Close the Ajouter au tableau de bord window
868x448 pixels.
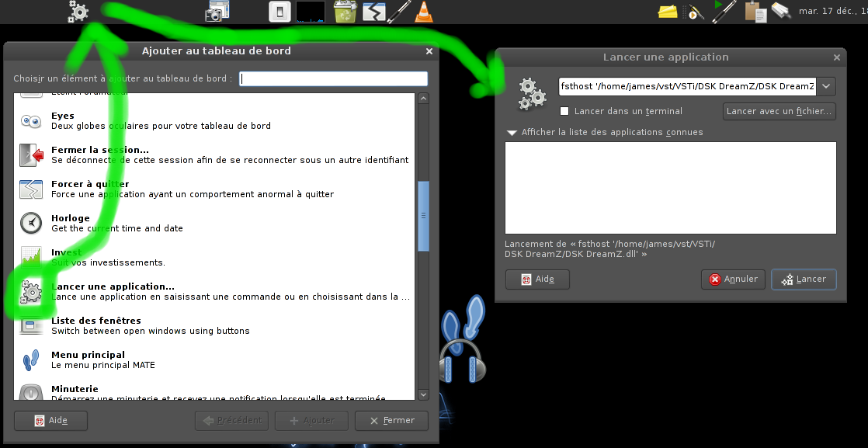[429, 51]
